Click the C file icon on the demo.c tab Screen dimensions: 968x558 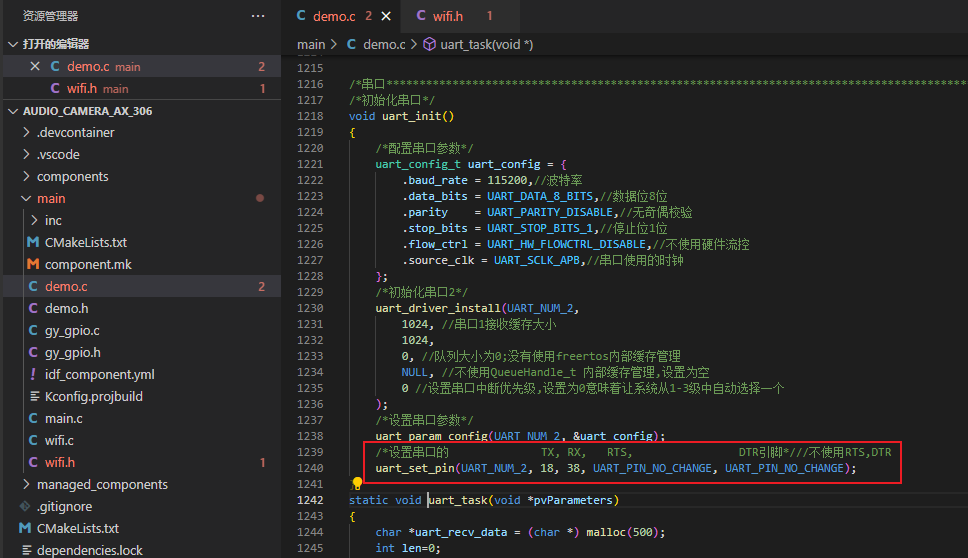[x=299, y=16]
